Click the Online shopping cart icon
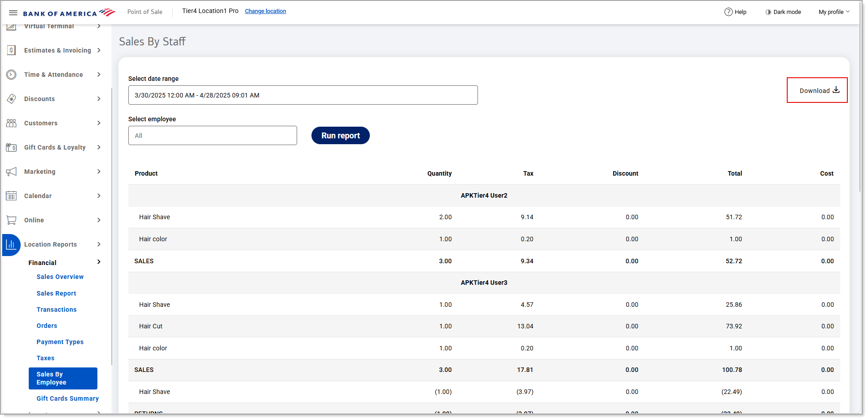868x420 pixels. click(x=12, y=220)
